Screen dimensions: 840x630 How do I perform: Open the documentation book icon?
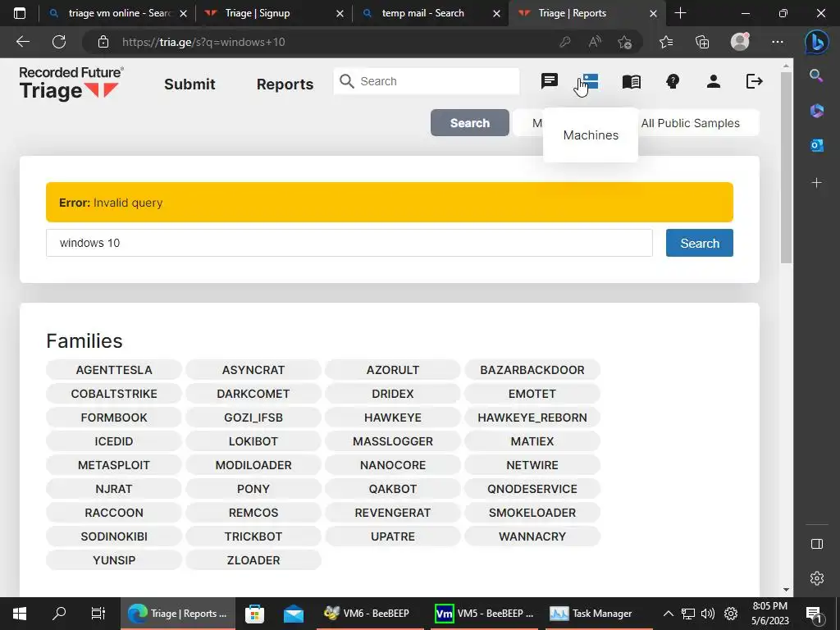[x=631, y=81]
